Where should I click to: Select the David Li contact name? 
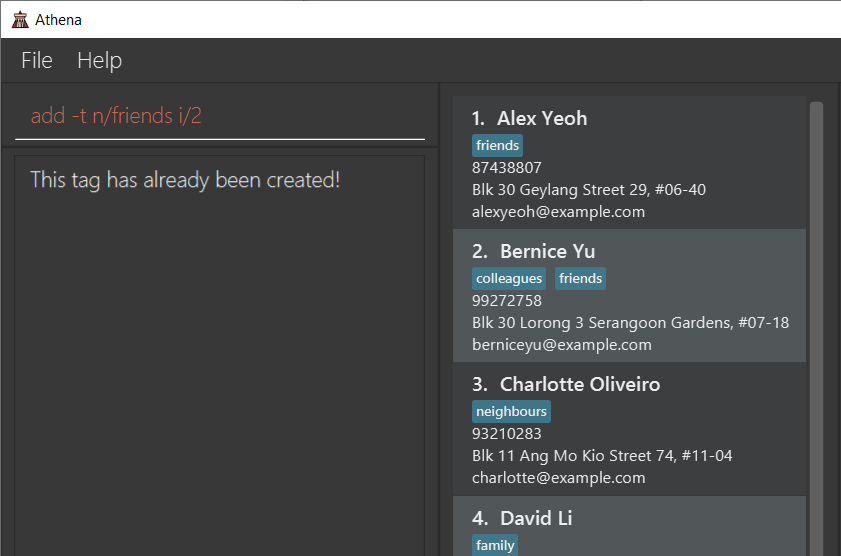point(536,518)
